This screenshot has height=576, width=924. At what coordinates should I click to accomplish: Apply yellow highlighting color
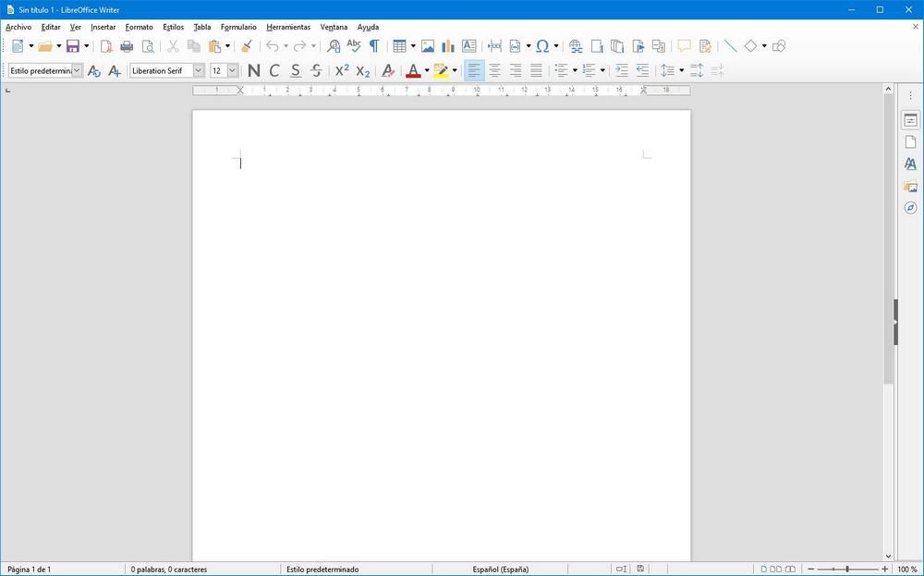(441, 71)
